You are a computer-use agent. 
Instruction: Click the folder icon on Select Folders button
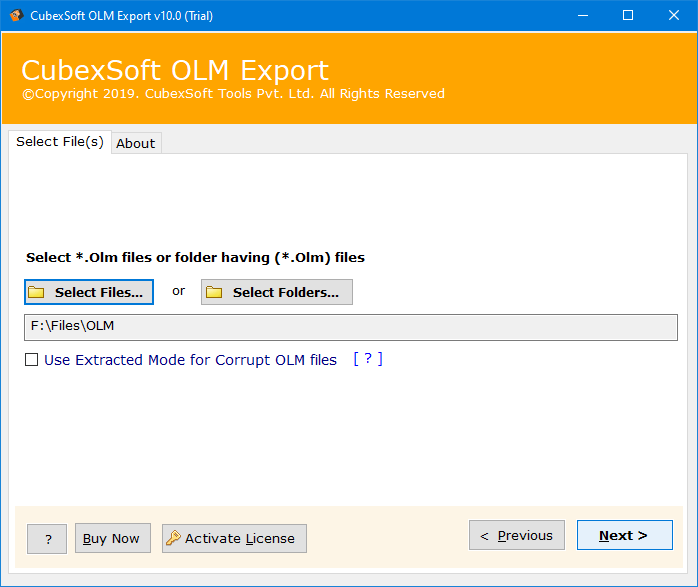click(x=214, y=292)
